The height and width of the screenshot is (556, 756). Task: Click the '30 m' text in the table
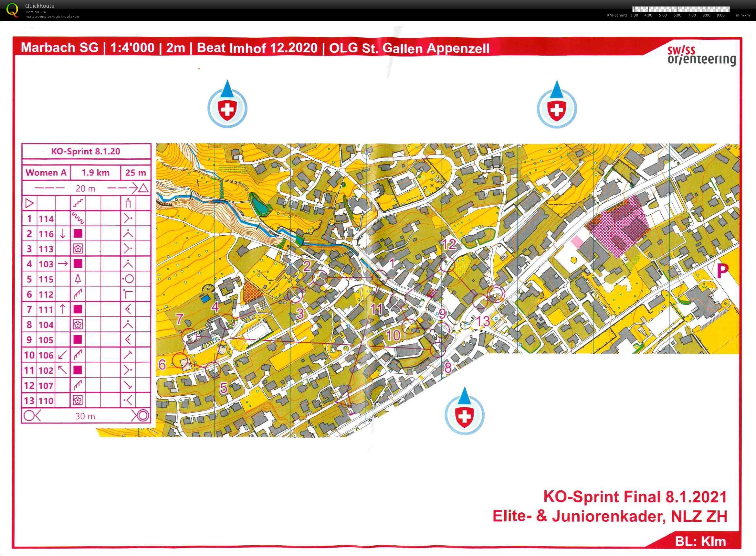[x=85, y=416]
